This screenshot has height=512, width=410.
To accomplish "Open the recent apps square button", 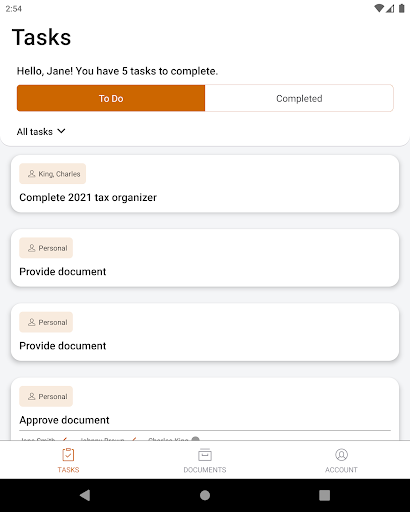I will [x=324, y=495].
